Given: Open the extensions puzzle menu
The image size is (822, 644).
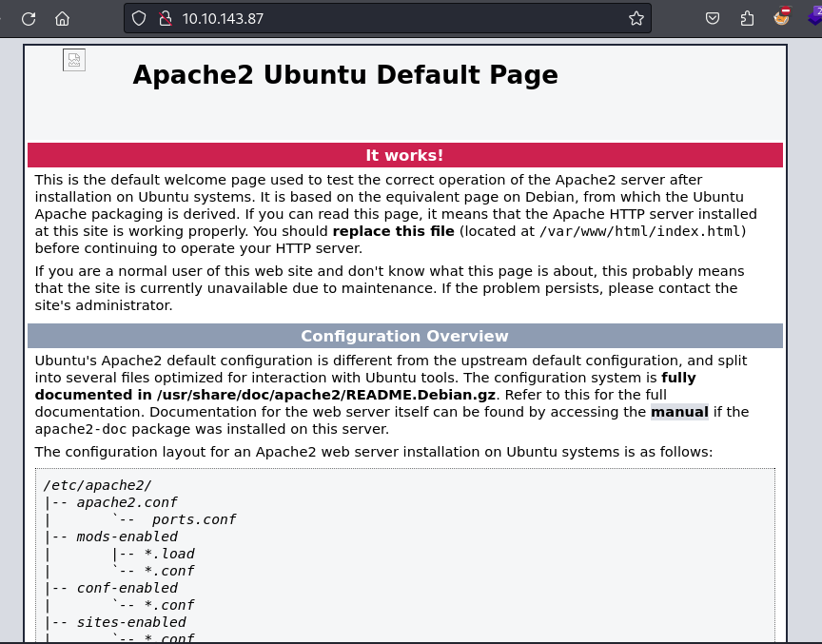Looking at the screenshot, I should [x=747, y=18].
